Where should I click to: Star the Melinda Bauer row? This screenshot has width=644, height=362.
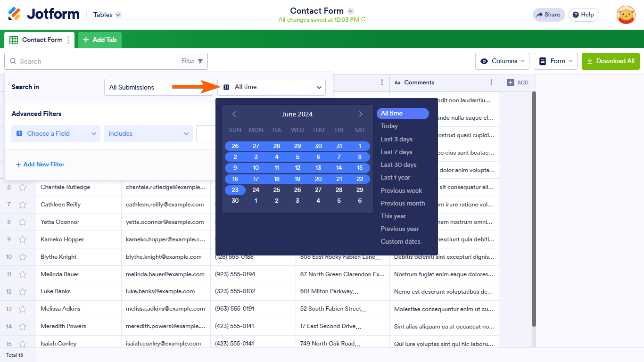click(23, 274)
